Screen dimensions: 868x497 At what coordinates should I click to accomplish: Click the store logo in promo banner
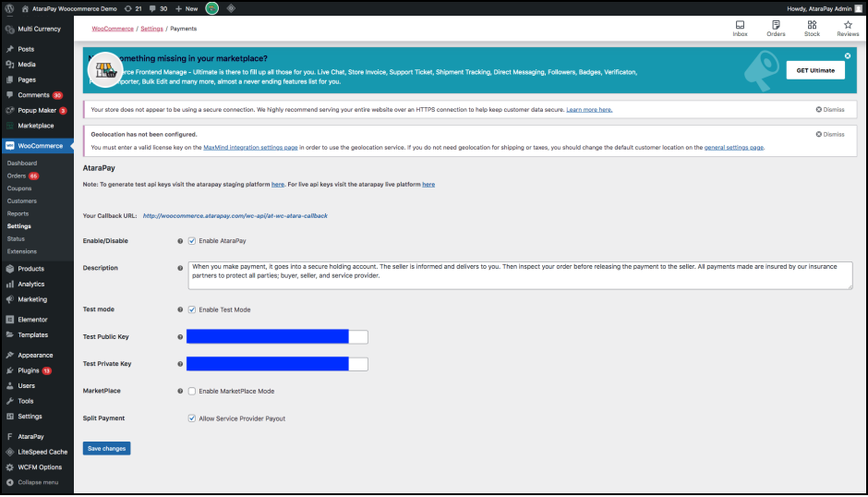(x=105, y=70)
